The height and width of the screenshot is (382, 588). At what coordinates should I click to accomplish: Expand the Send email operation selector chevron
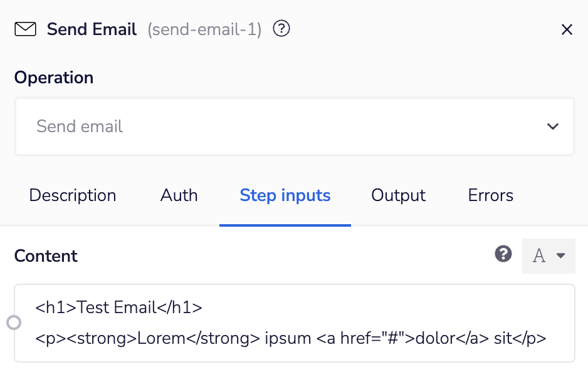click(553, 126)
